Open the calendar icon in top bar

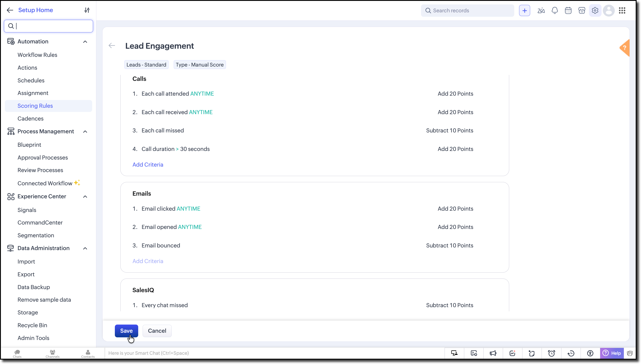pos(568,11)
